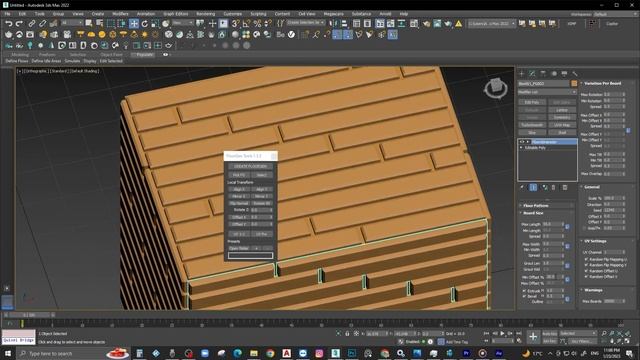
Task: Toggle Random Flip Mapping Y checkbox
Action: click(x=587, y=265)
